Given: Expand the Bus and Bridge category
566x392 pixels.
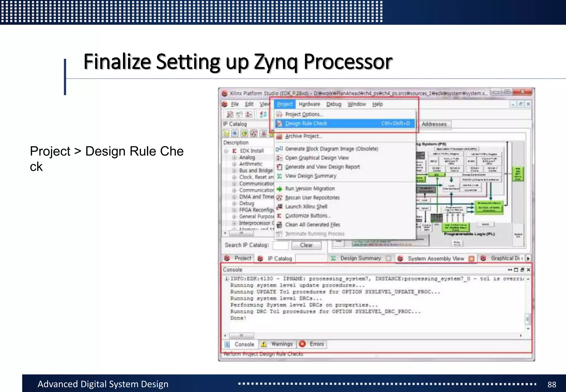Looking at the screenshot, I should (234, 171).
